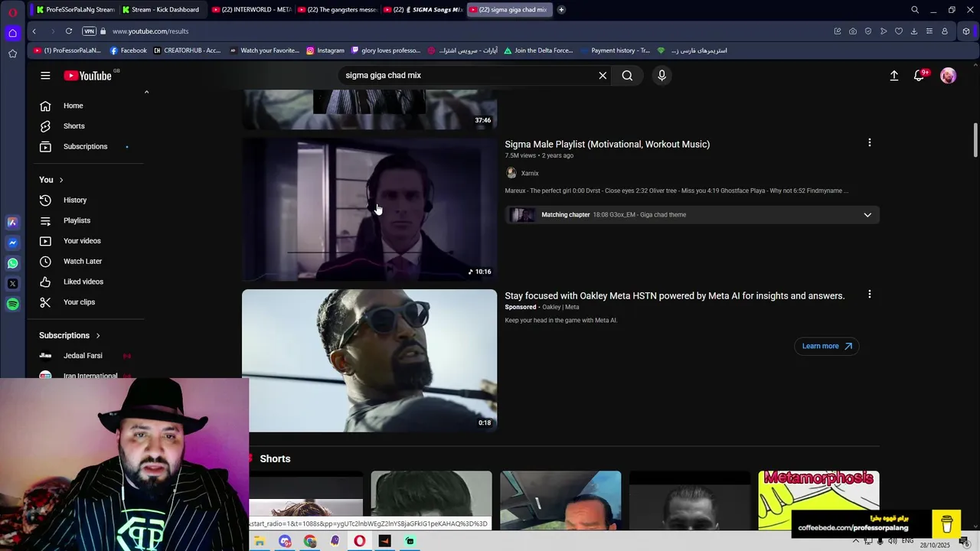Open the Oakley Meta sponsored ad title

coord(675,295)
